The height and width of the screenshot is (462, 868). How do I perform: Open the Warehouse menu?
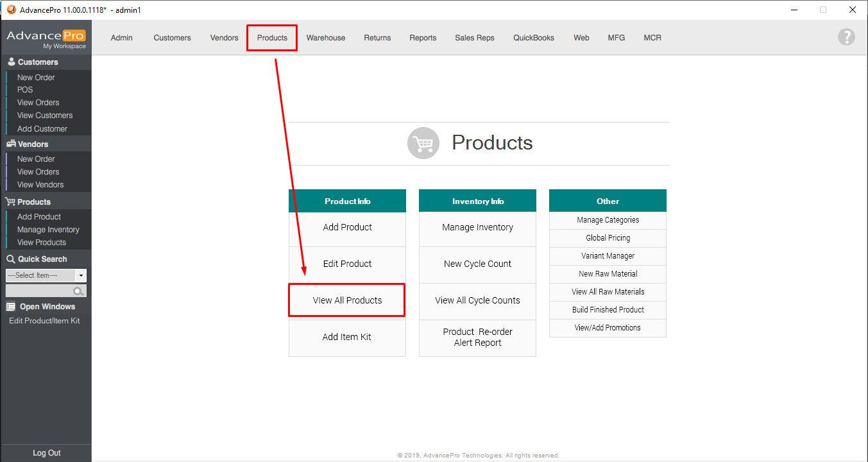[325, 38]
